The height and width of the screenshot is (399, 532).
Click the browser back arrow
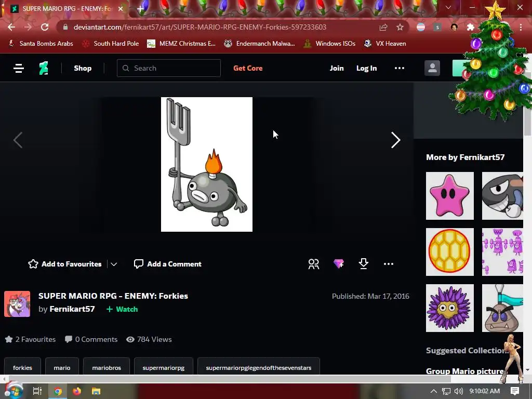coord(11,27)
